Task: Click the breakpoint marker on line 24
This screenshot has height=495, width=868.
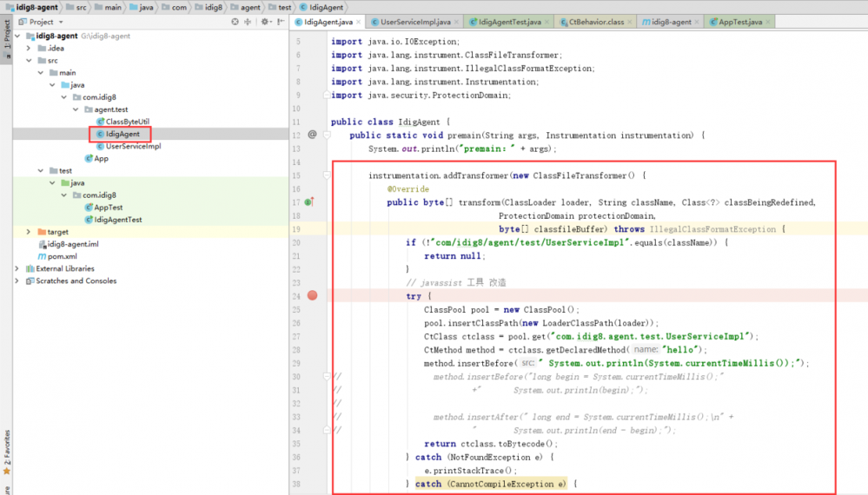Action: click(313, 296)
